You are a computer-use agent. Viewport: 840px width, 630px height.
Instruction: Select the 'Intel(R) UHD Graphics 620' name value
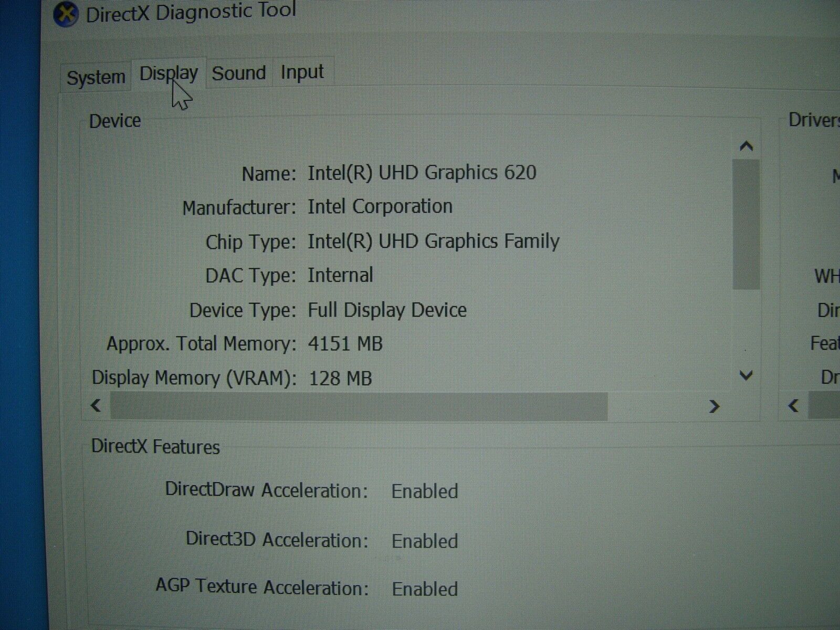pos(422,173)
